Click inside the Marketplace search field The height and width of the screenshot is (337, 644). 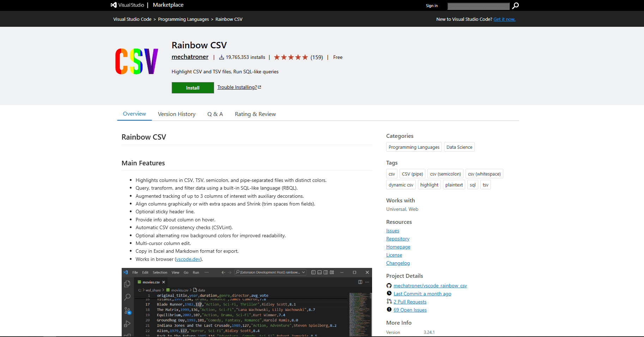click(x=478, y=6)
